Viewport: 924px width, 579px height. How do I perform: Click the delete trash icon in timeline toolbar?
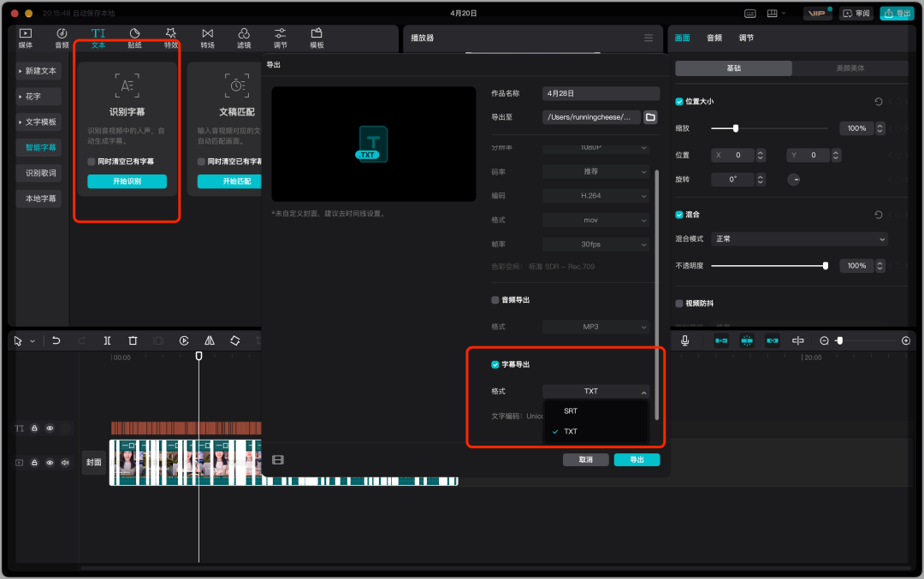click(x=133, y=340)
